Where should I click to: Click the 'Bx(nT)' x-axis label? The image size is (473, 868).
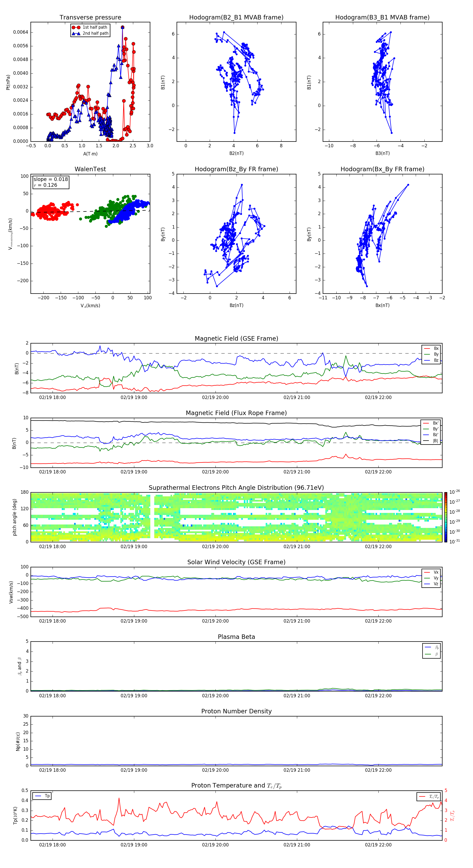382,305
